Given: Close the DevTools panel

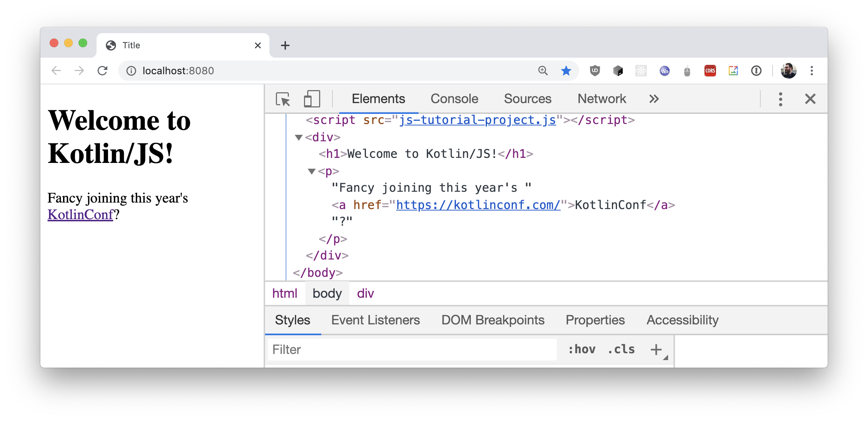Looking at the screenshot, I should coord(810,99).
